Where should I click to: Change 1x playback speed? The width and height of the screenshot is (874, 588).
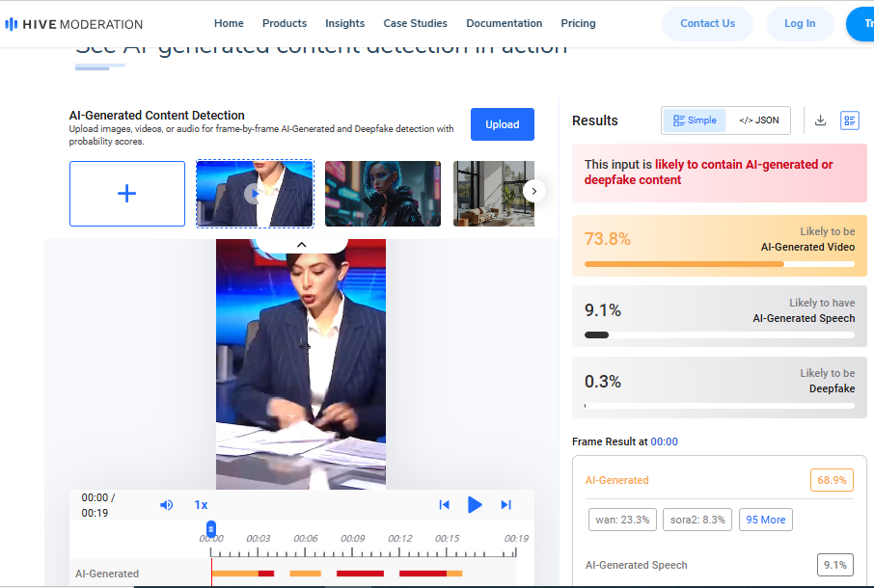click(201, 504)
